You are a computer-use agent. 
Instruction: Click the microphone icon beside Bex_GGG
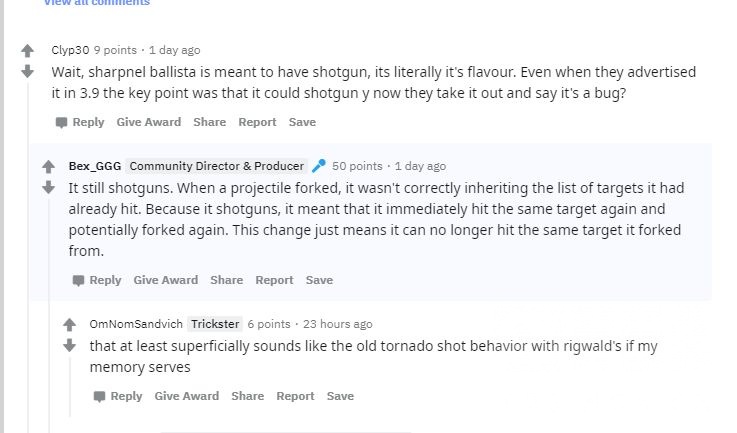[x=319, y=166]
